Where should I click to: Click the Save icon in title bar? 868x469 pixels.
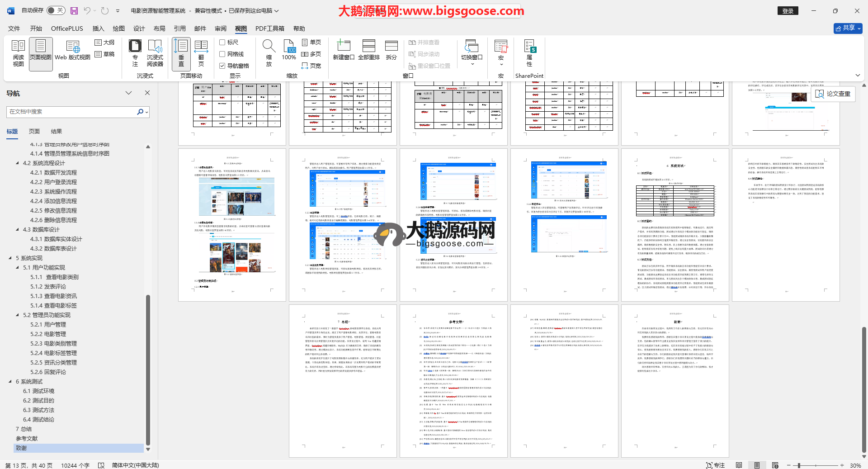pyautogui.click(x=74, y=10)
